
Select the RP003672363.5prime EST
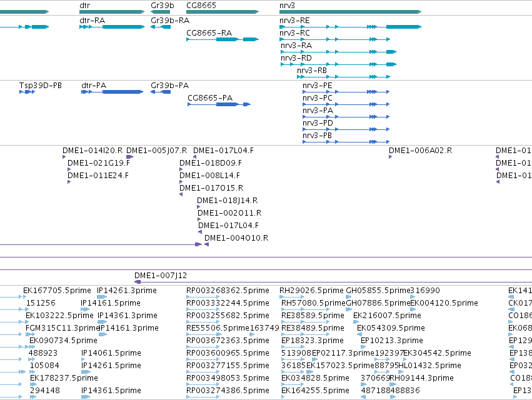[x=203, y=347]
